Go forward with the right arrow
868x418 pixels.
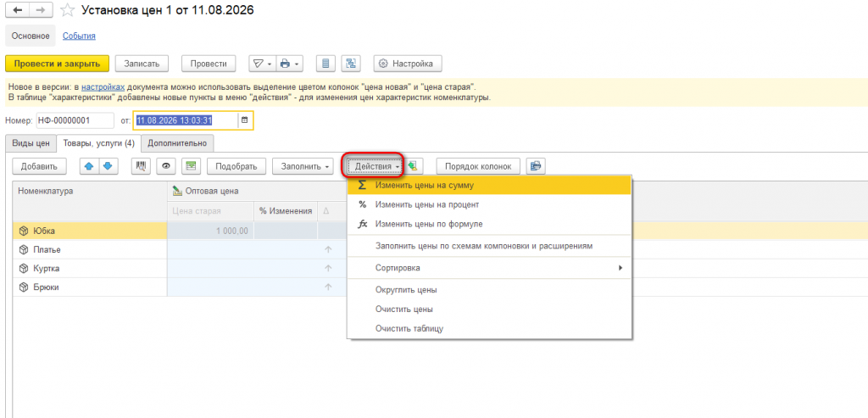[x=40, y=10]
